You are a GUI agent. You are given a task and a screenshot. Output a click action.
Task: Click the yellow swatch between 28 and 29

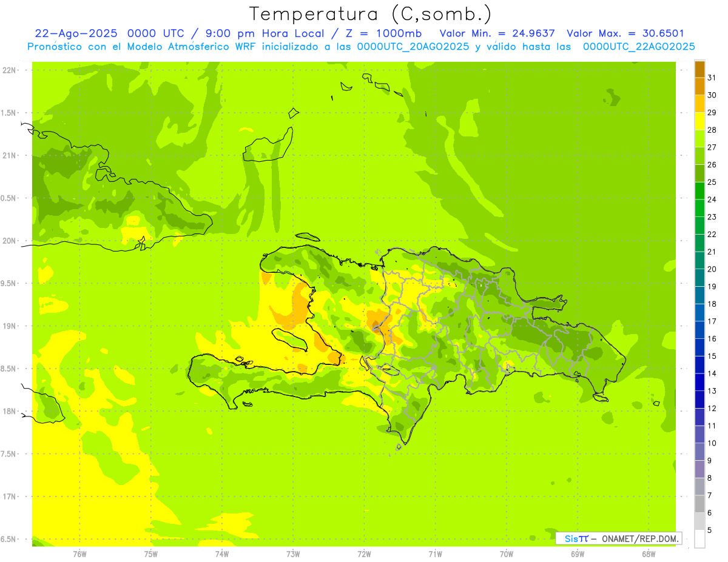click(x=699, y=121)
